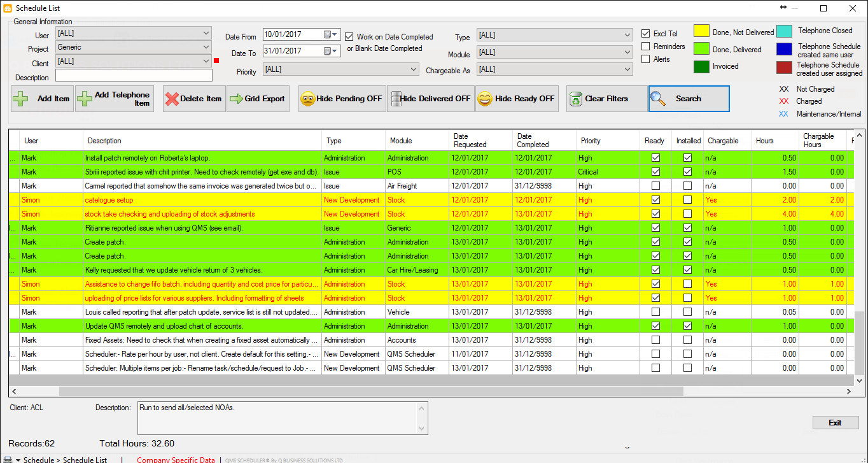Click the Module column header

point(417,141)
